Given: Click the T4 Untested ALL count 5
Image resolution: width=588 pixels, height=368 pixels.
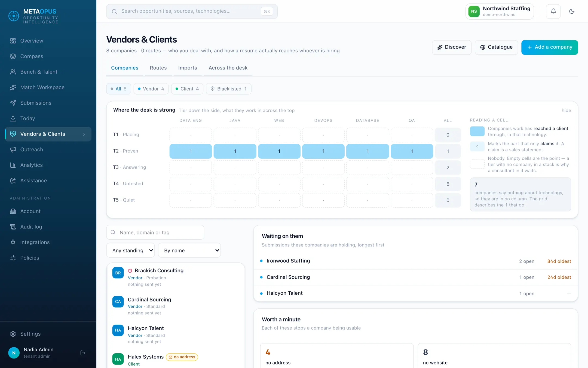Looking at the screenshot, I should pos(448,184).
